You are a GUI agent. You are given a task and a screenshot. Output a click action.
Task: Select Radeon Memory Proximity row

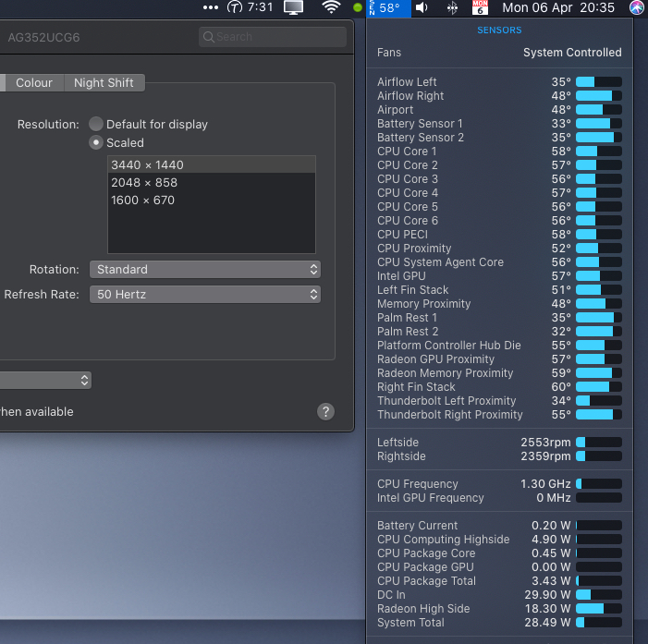pyautogui.click(x=499, y=373)
